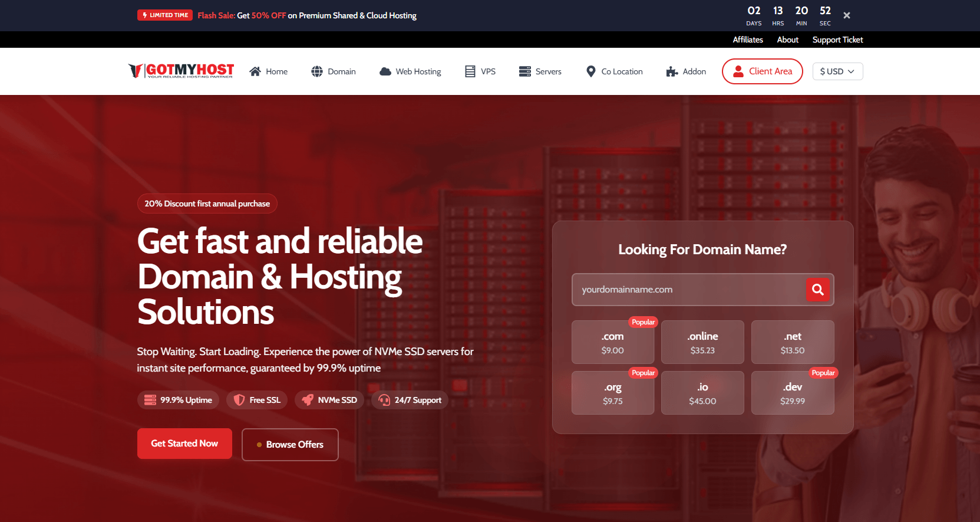The height and width of the screenshot is (522, 980).
Task: Click the Free SSL shield icon
Action: click(239, 400)
